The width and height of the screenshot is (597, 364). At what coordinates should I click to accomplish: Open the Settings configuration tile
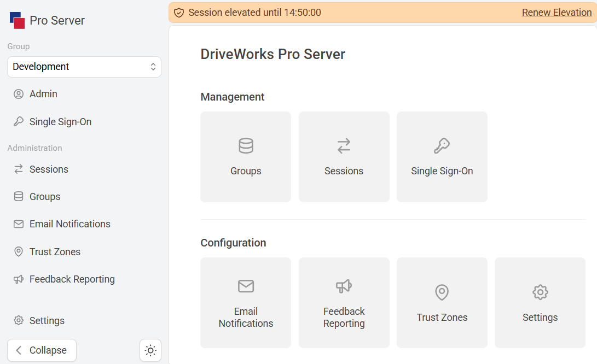click(x=540, y=303)
